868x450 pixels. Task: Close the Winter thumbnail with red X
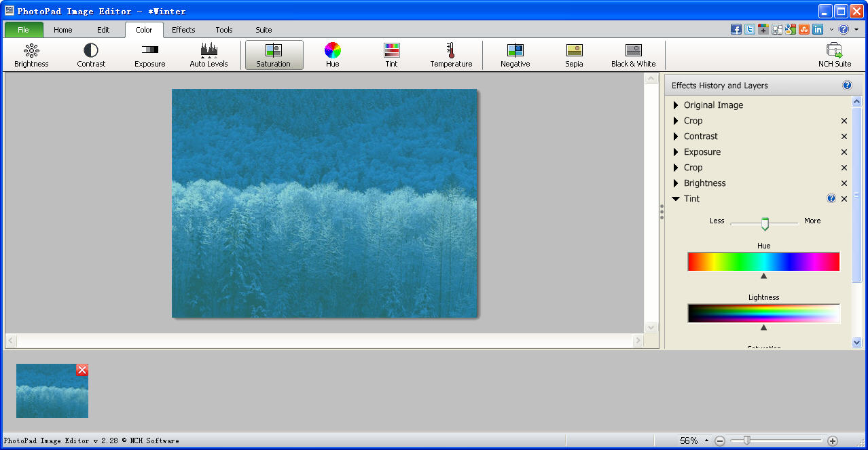tap(82, 370)
